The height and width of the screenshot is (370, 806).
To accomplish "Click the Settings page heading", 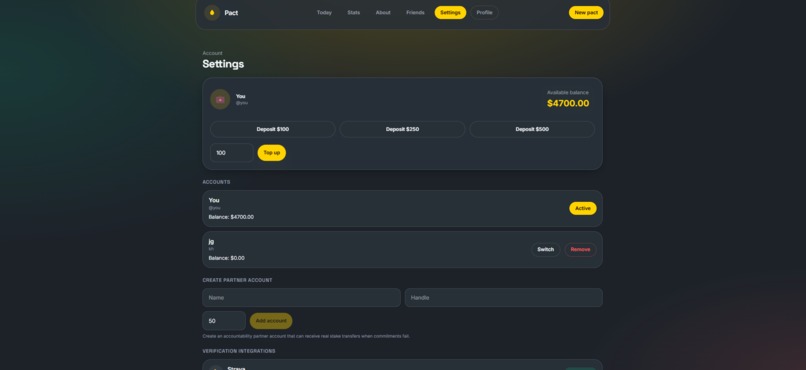I will point(223,64).
